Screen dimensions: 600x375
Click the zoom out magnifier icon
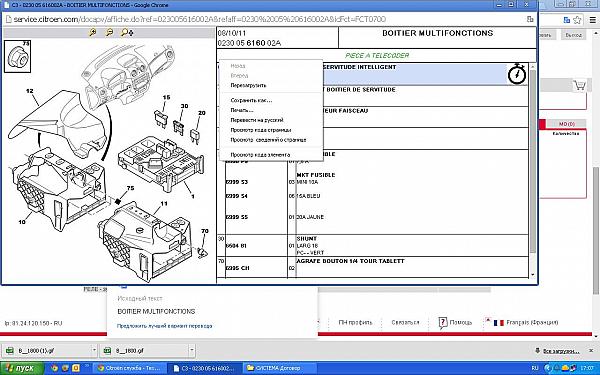(109, 33)
